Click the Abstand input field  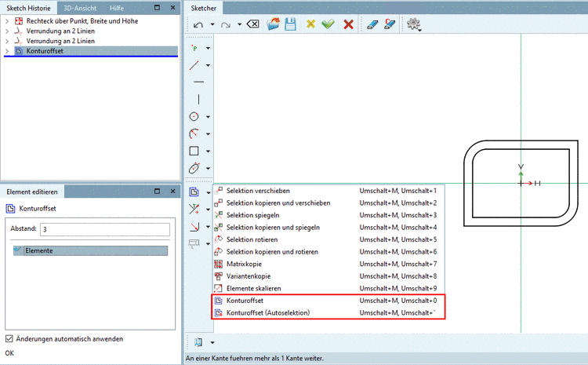coord(105,229)
